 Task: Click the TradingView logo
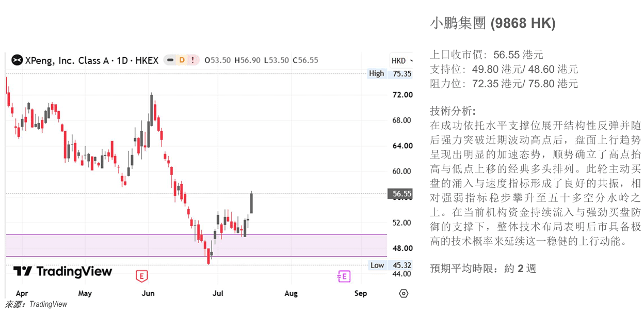[62, 272]
